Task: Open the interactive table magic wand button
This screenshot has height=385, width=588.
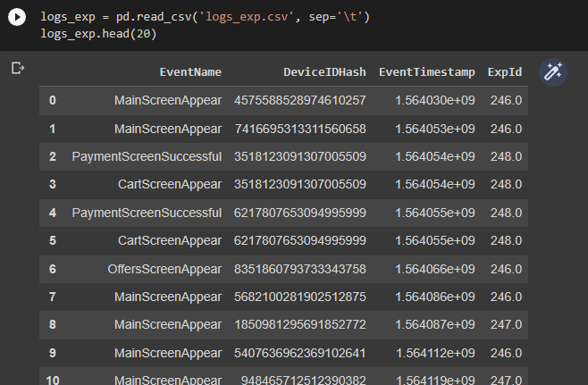Action: click(553, 72)
